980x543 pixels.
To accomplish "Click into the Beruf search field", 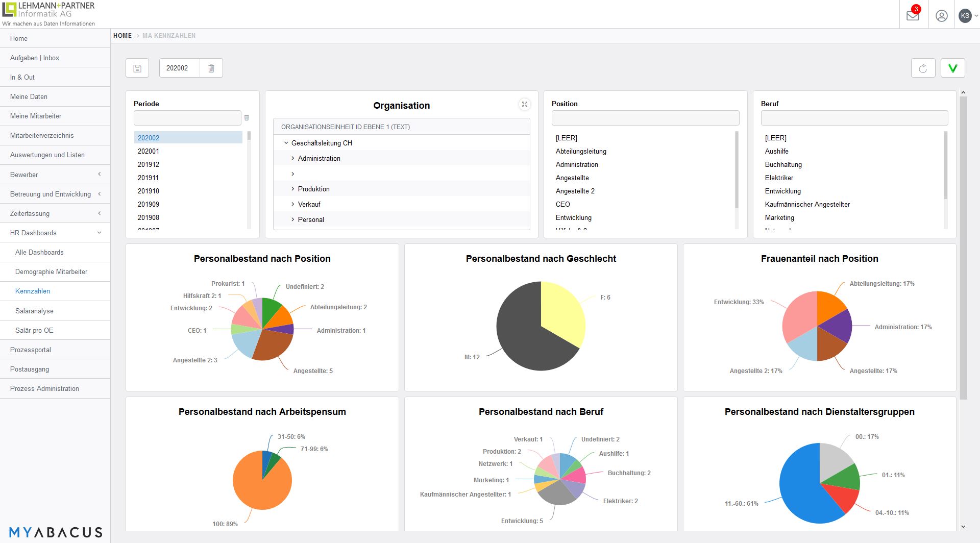I will [x=854, y=118].
